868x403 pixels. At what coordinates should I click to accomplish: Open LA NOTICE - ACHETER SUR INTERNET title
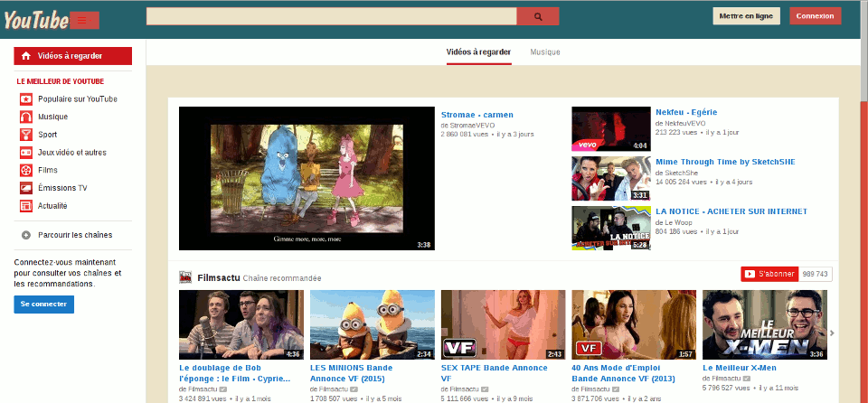point(731,211)
